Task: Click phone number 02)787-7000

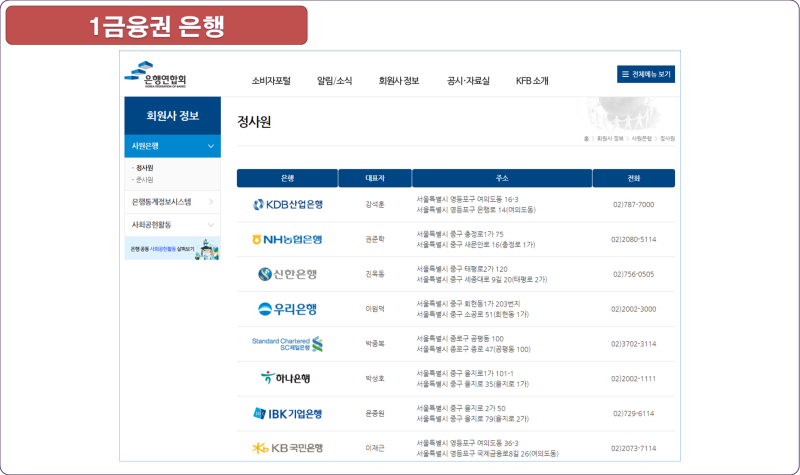Action: click(x=634, y=205)
